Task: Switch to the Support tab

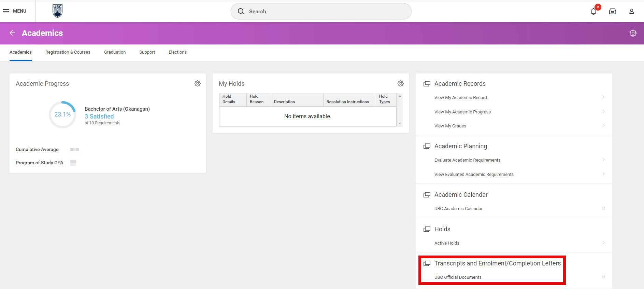Action: pos(147,52)
